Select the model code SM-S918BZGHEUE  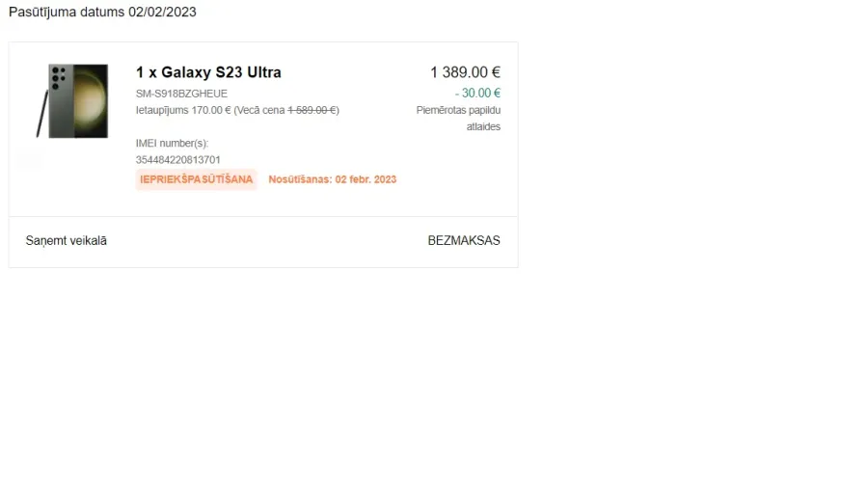181,94
